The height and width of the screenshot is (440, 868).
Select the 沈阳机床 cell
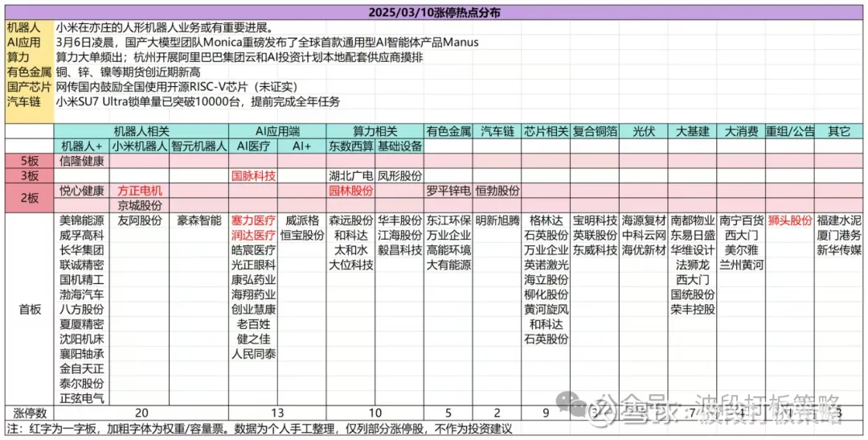click(82, 339)
